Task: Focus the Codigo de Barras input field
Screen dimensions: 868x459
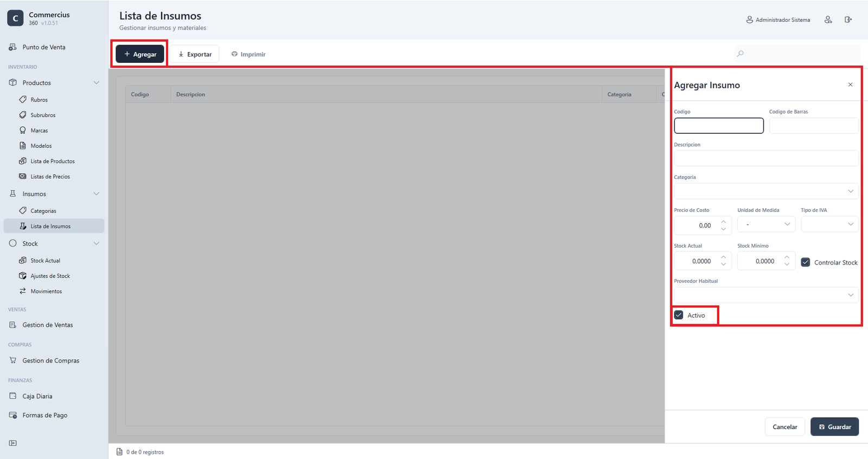Action: pyautogui.click(x=814, y=126)
